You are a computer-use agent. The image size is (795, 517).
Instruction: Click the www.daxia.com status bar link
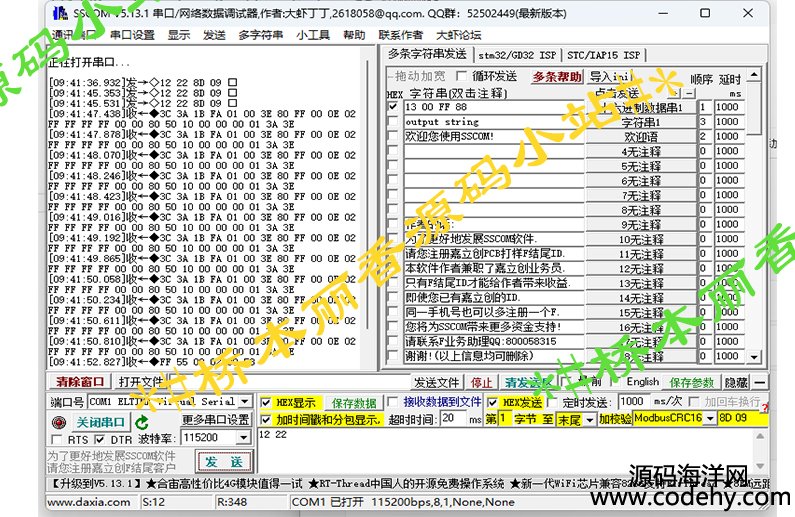tap(89, 502)
